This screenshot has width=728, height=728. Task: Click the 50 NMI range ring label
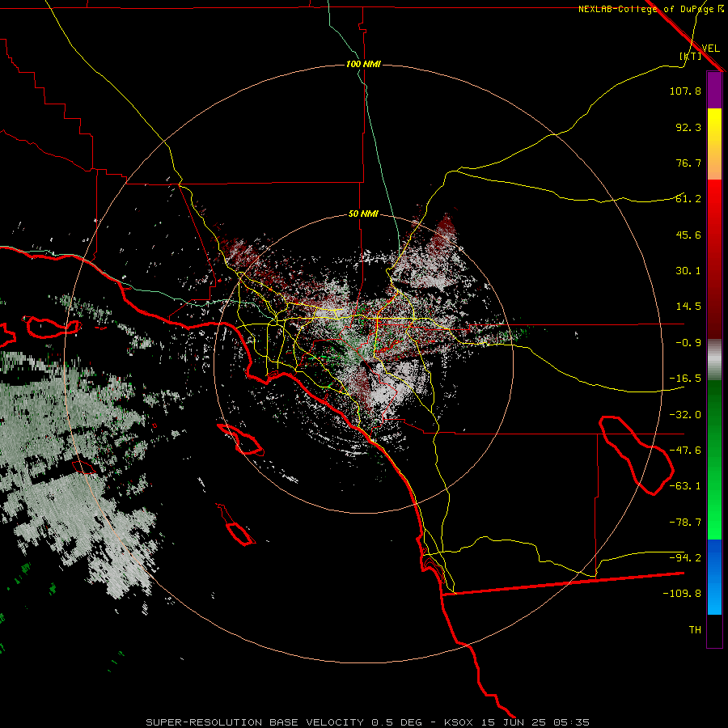tap(363, 214)
